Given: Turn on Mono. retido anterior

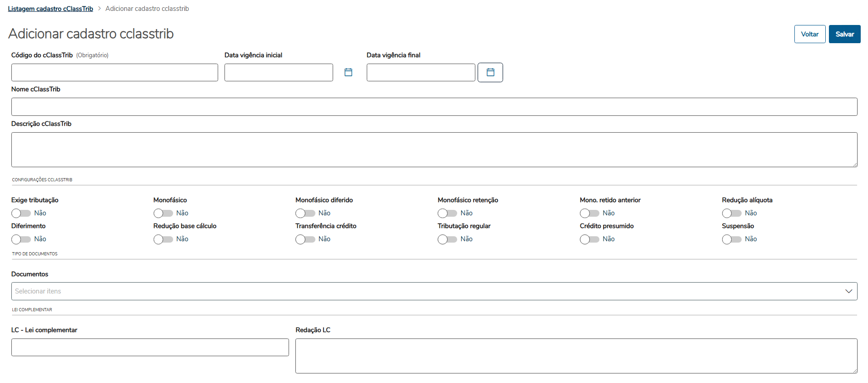Looking at the screenshot, I should pos(589,213).
